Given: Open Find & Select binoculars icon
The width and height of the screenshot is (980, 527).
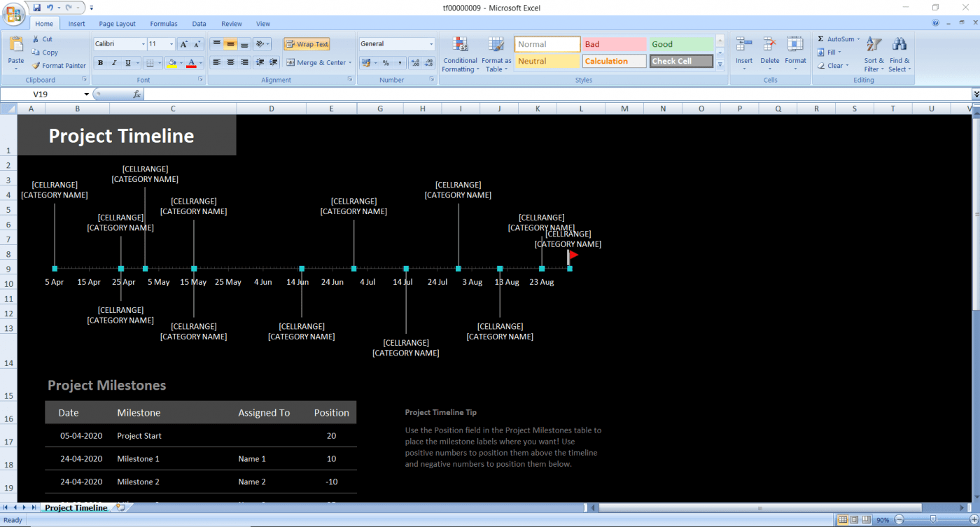Looking at the screenshot, I should click(899, 45).
